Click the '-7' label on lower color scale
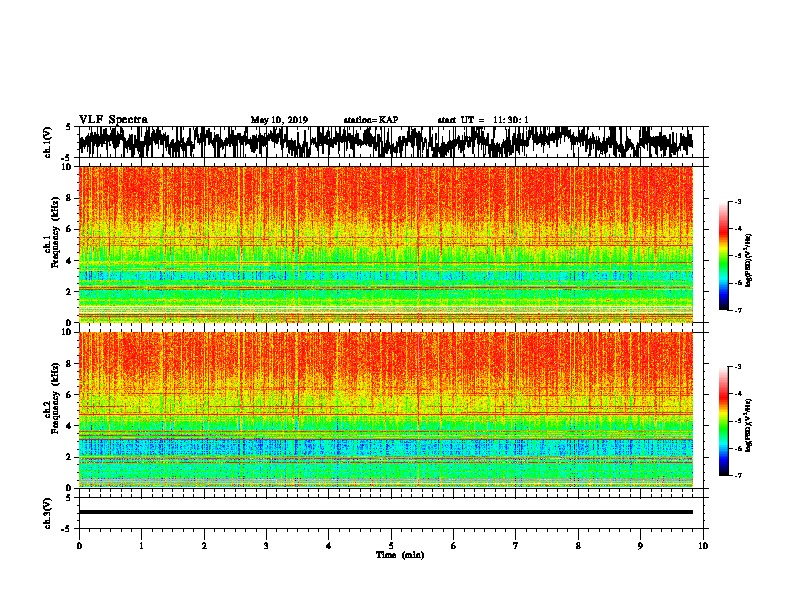Screen dimensions: 792x612 coord(738,476)
